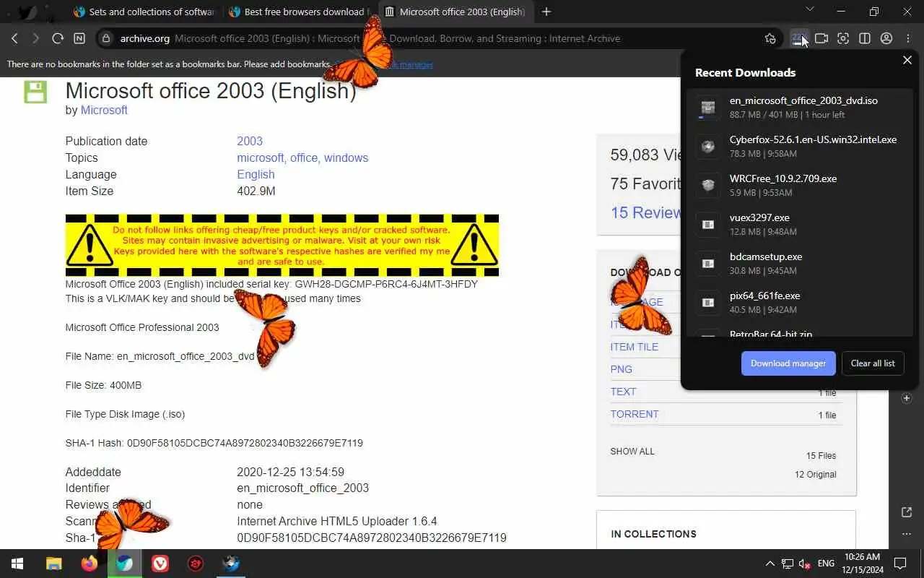Open vuex3297.exe download entry
Viewport: 924px width, 578px height.
point(800,225)
